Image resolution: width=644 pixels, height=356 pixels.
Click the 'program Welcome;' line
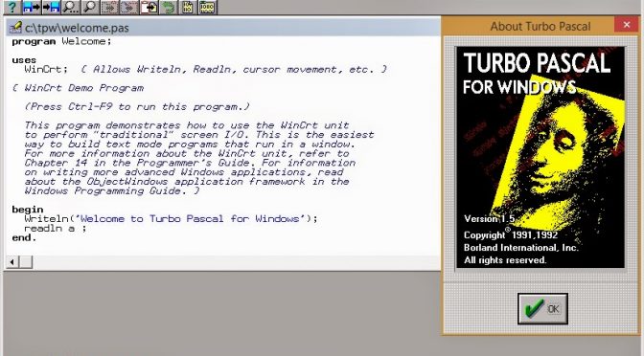click(x=61, y=41)
